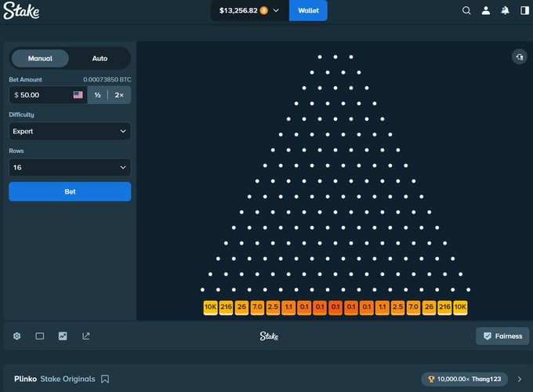Switch to Manual betting mode
533x392 pixels.
[40, 59]
